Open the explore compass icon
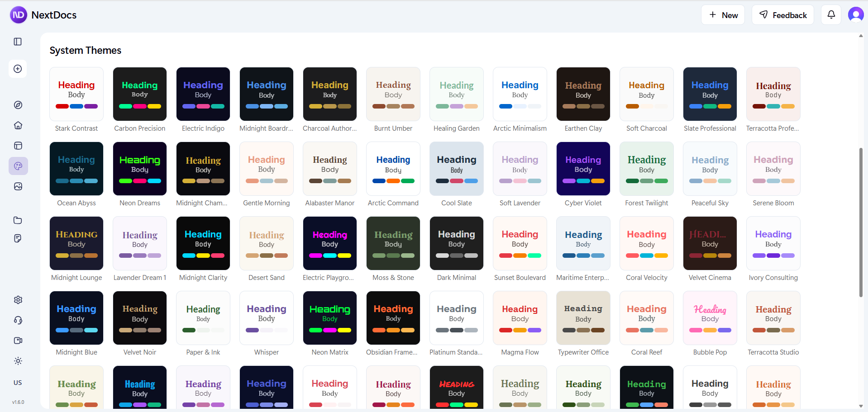 18,105
